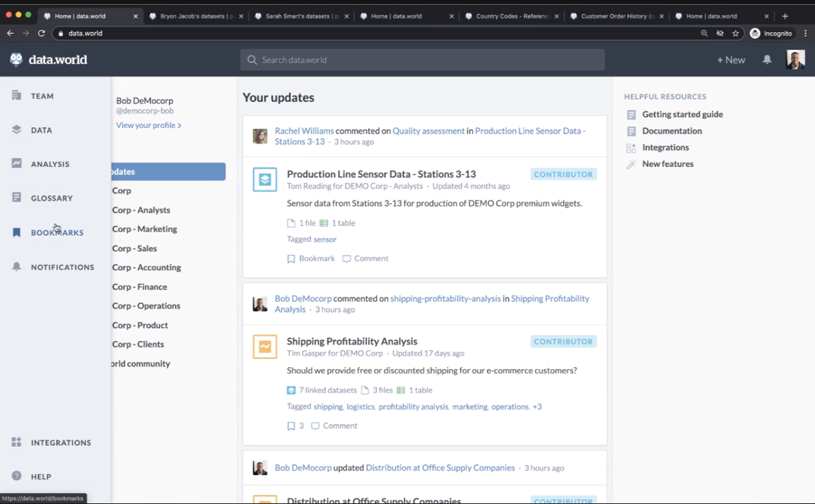Click the Getting started guide icon
Image resolution: width=815 pixels, height=504 pixels.
631,115
